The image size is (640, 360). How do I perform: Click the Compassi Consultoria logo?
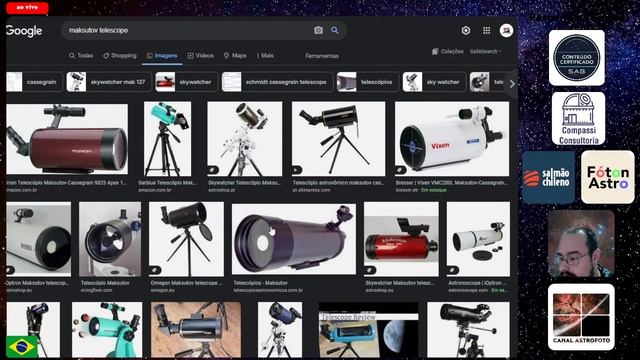click(578, 119)
